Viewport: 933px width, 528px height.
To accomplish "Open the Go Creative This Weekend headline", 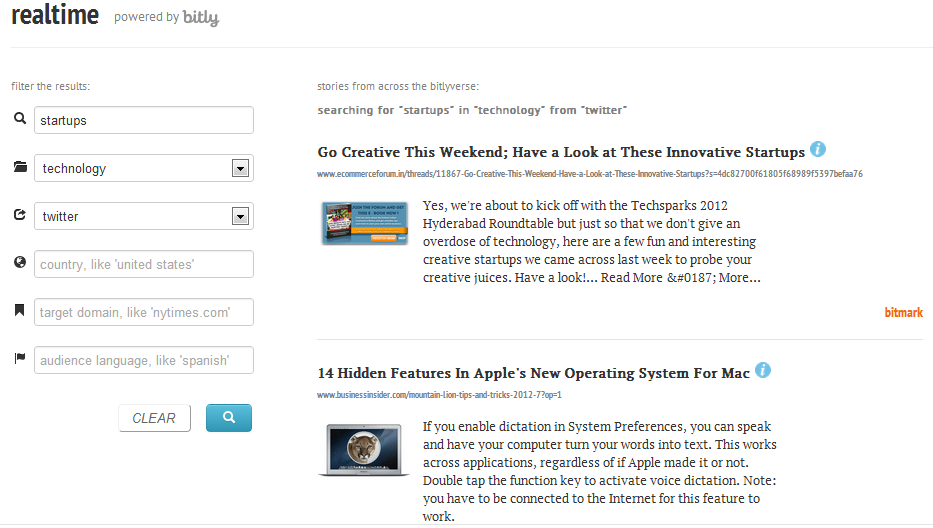I will pyautogui.click(x=561, y=153).
